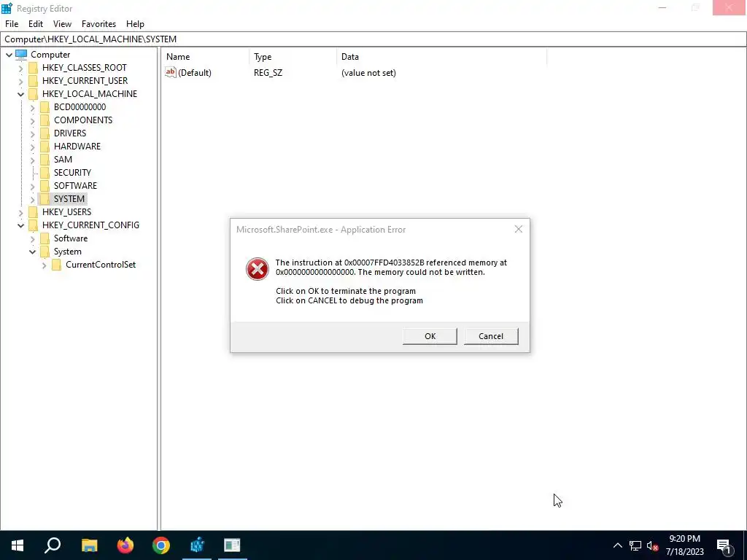Screen dimensions: 747x560
Task: Expand HKEY_USERS node arrow
Action: coord(20,212)
